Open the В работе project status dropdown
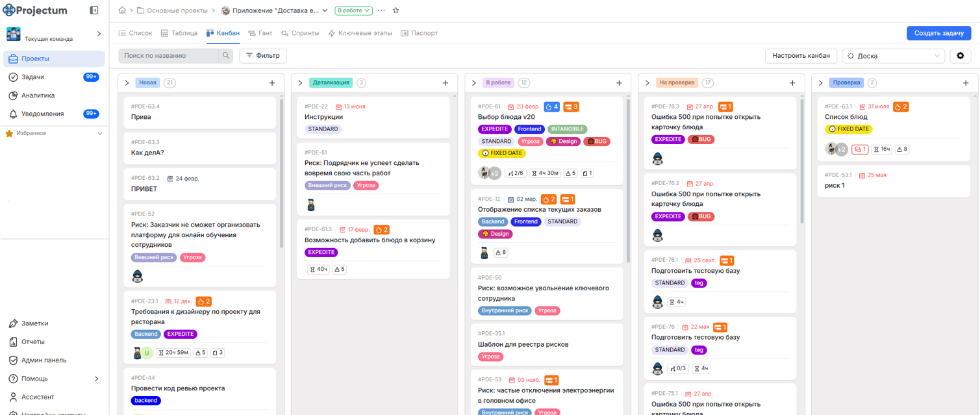980x415 pixels. (x=354, y=10)
